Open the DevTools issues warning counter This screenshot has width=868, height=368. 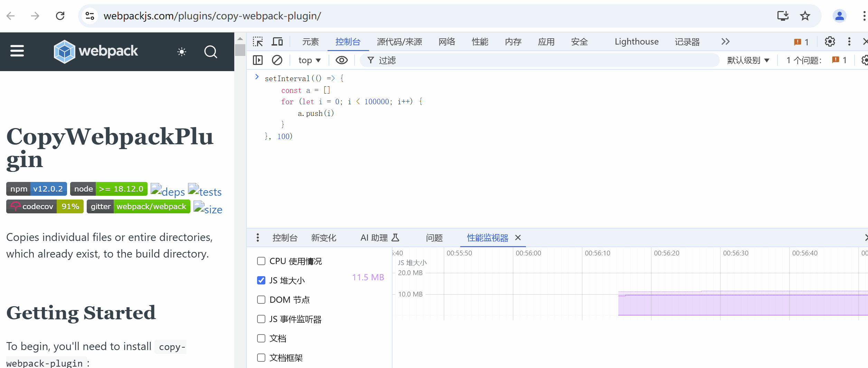click(x=801, y=42)
